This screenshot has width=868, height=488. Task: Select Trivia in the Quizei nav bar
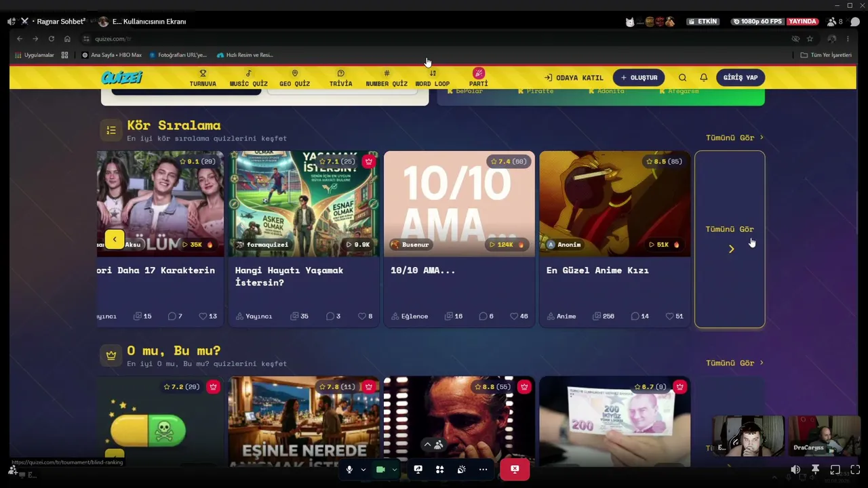(x=340, y=78)
